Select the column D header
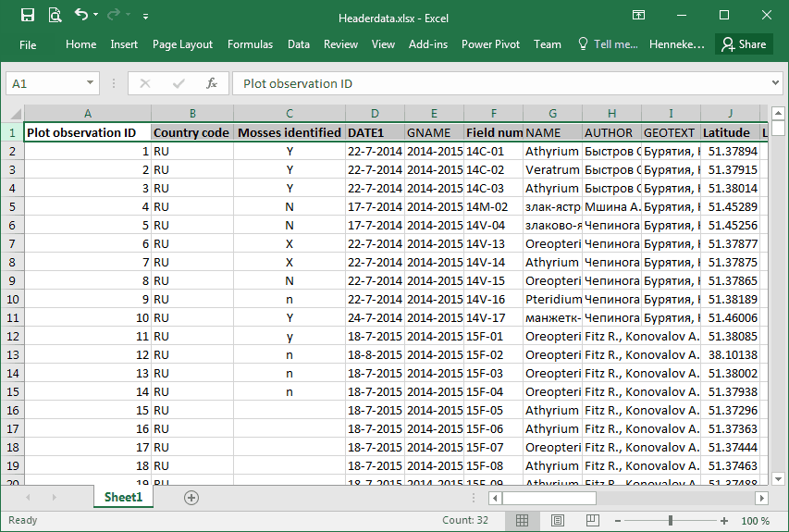789x532 pixels. click(375, 114)
